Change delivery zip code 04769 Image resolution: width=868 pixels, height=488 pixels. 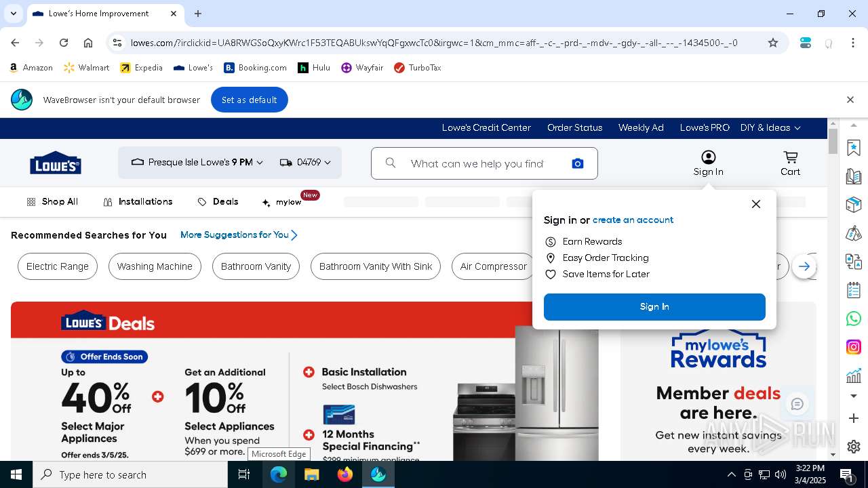[x=305, y=163]
